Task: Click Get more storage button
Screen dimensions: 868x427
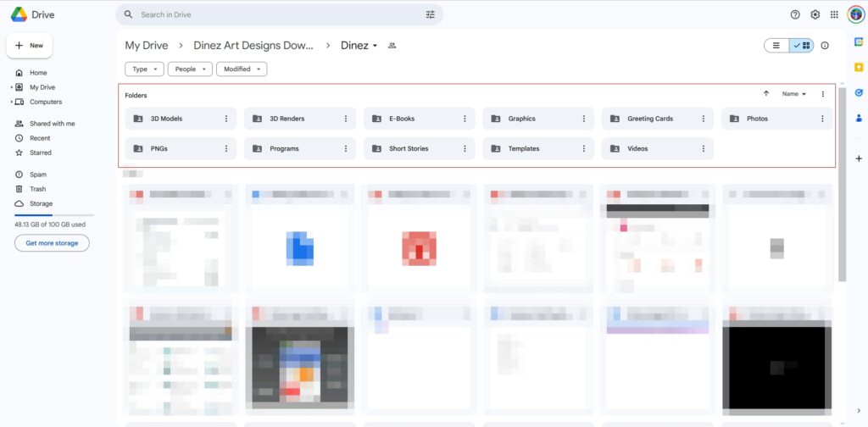Action: pos(52,243)
